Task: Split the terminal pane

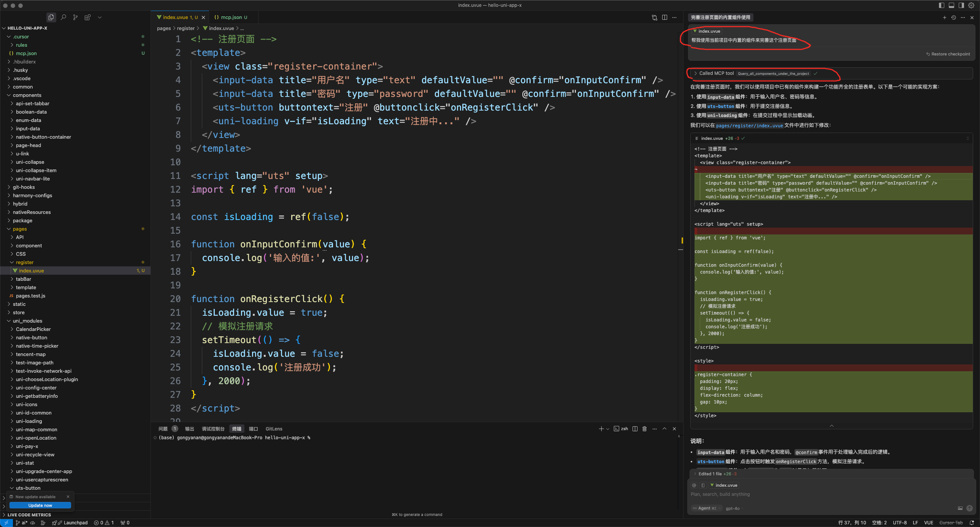Action: click(635, 429)
